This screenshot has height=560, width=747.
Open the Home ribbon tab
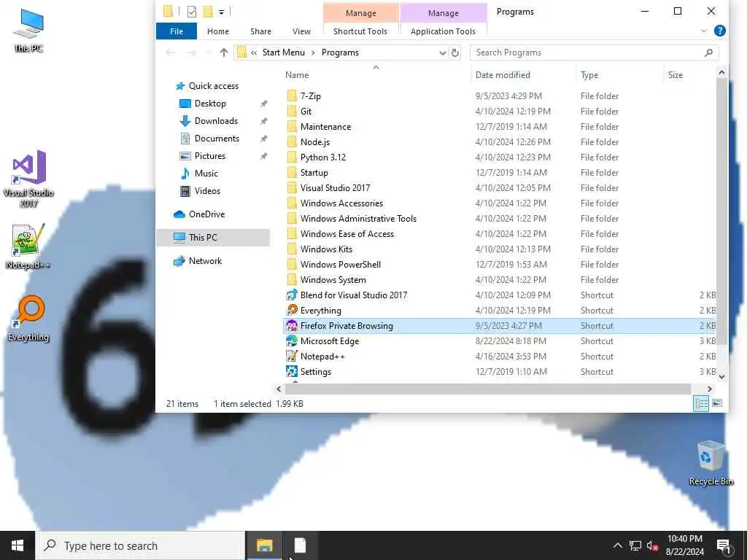click(x=217, y=31)
